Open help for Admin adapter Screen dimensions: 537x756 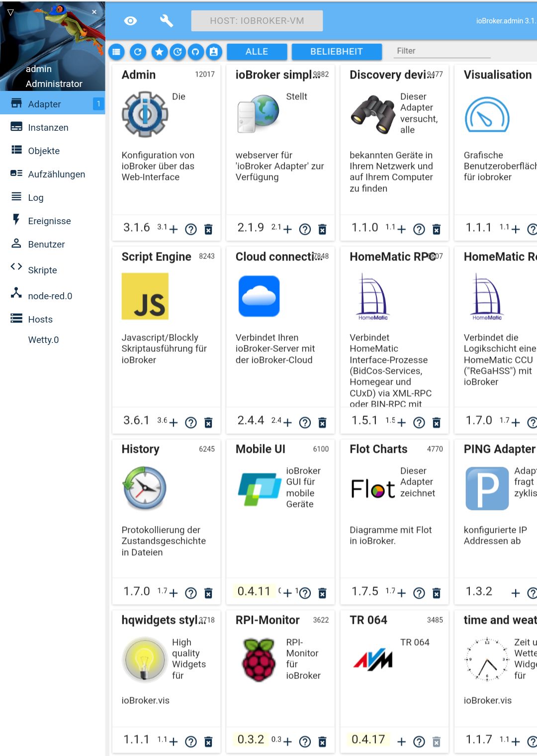[x=191, y=229]
